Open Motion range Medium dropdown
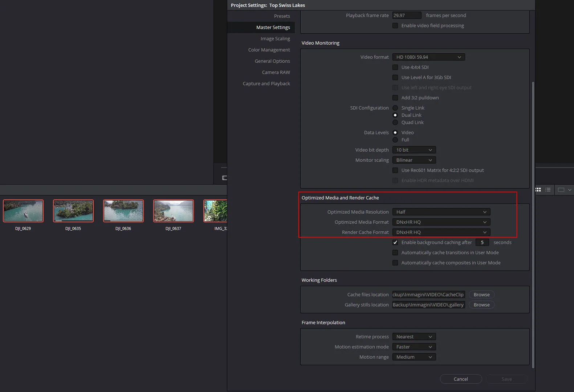Image resolution: width=574 pixels, height=392 pixels. pyautogui.click(x=414, y=357)
